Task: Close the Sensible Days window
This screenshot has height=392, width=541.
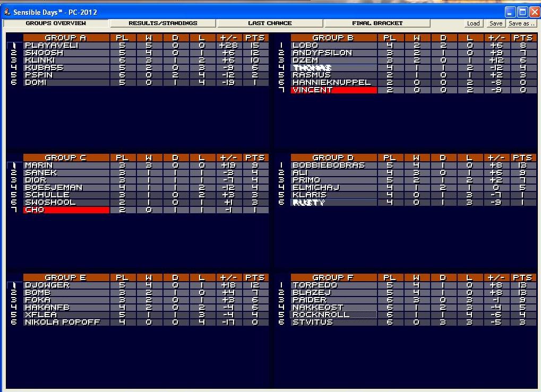Action: 534,12
